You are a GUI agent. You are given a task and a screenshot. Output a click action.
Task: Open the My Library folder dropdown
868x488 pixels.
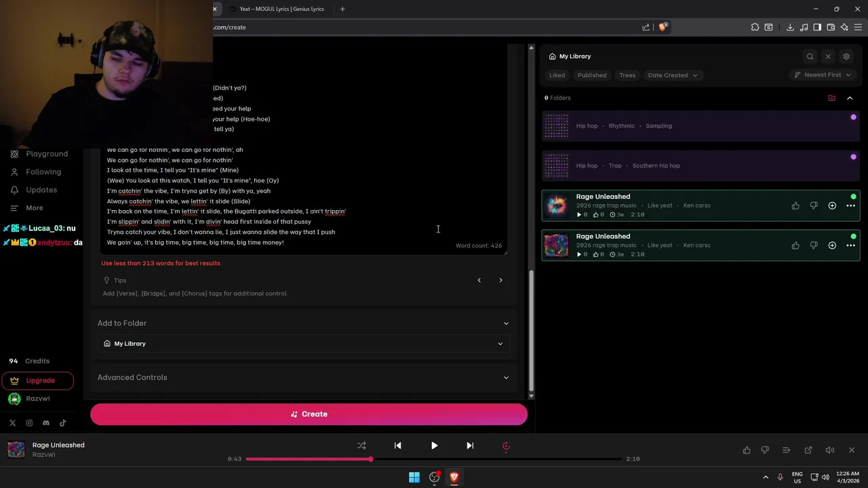(303, 344)
